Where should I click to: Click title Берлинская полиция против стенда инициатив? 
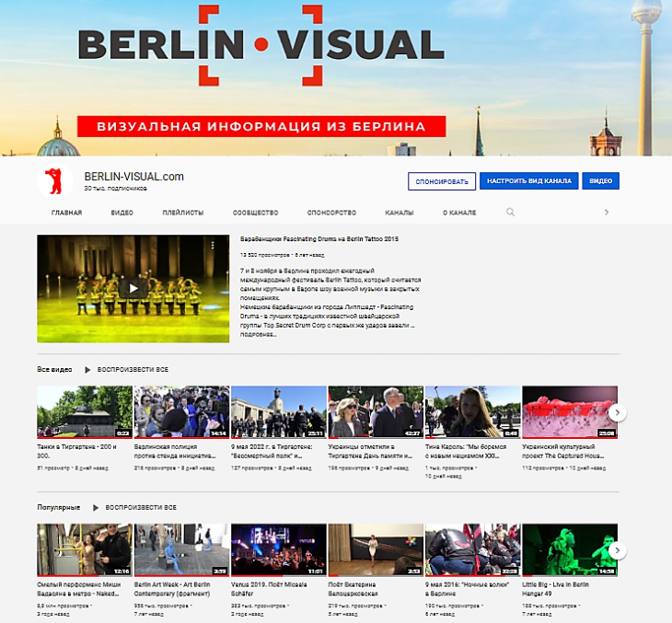click(175, 451)
